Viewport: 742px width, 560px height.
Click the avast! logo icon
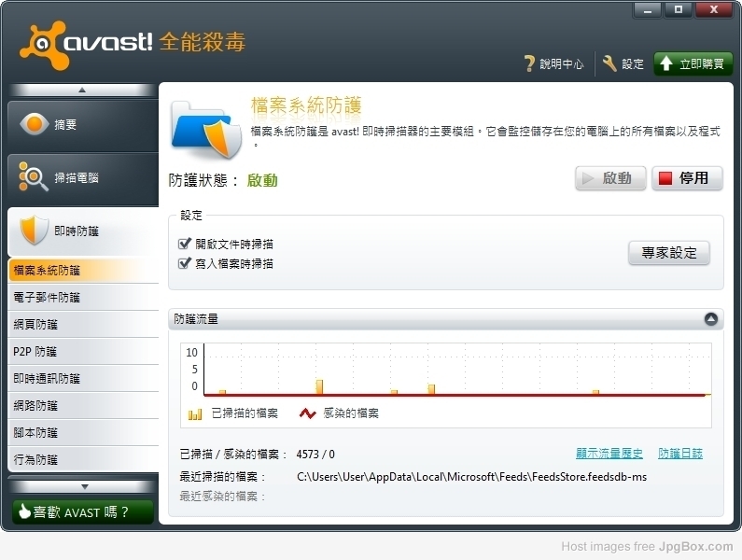pyautogui.click(x=42, y=43)
